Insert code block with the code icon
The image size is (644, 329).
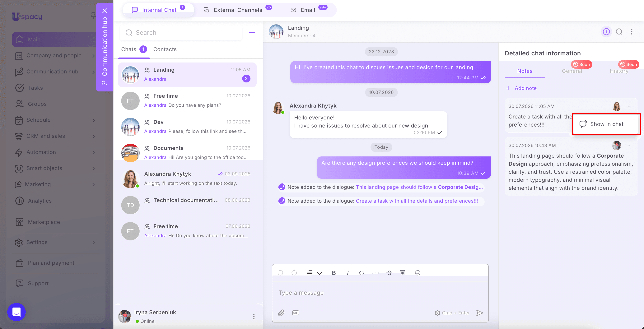coord(362,273)
